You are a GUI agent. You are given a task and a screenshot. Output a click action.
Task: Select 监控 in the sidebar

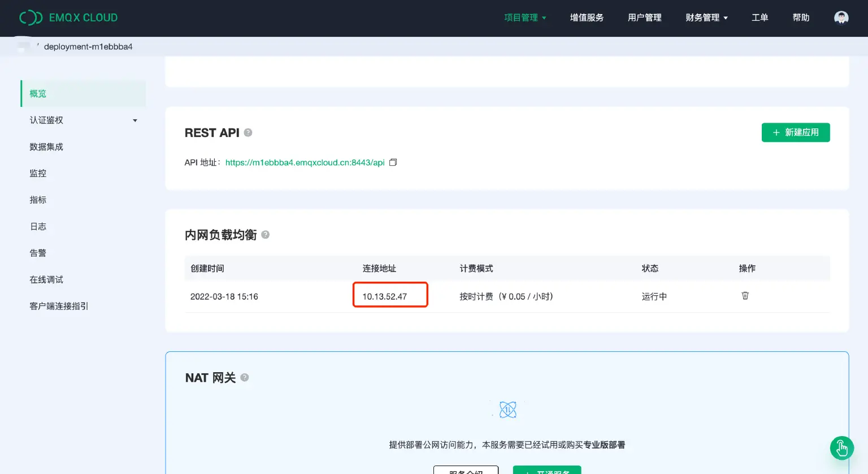[x=38, y=173]
